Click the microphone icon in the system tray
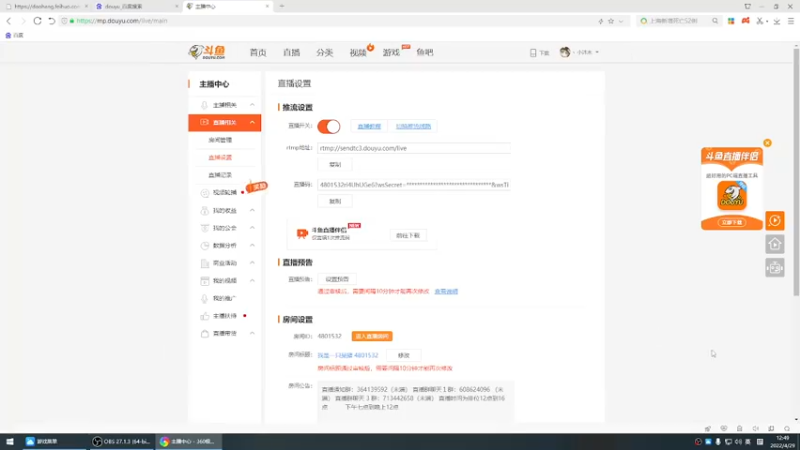This screenshot has width=800, height=450. point(718,441)
